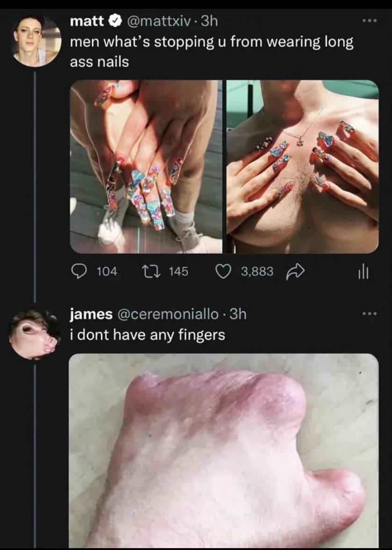Click the @ceremoniallo handle
The width and height of the screenshot is (392, 550).
[x=170, y=314]
